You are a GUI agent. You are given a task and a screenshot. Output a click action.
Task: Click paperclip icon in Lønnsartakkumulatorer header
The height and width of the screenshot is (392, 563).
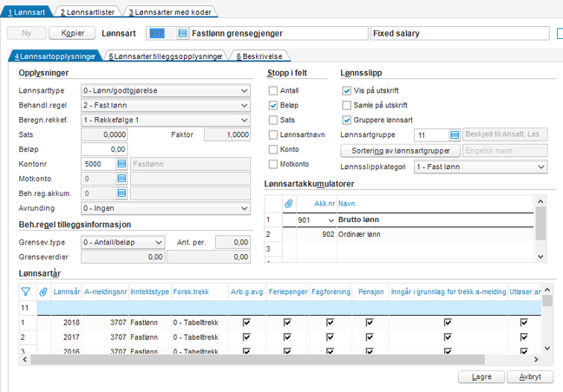tap(289, 202)
